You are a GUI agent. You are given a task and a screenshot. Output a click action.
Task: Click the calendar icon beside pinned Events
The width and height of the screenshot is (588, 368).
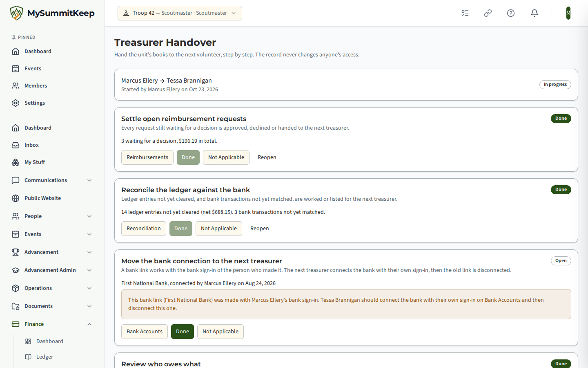click(16, 69)
